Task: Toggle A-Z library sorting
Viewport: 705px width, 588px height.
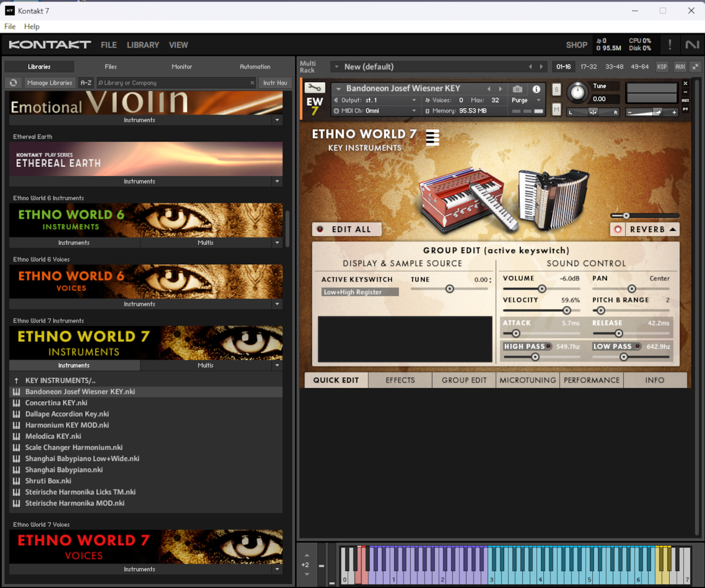Action: [x=86, y=83]
